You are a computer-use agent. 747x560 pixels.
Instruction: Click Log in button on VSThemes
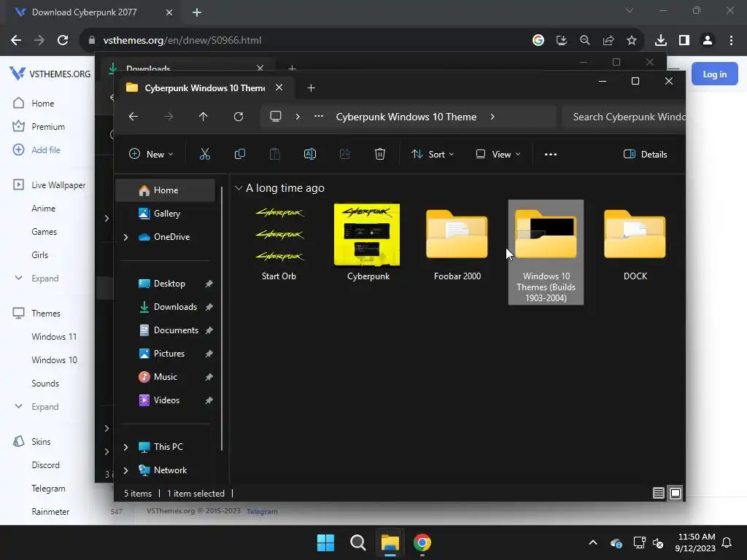(715, 74)
